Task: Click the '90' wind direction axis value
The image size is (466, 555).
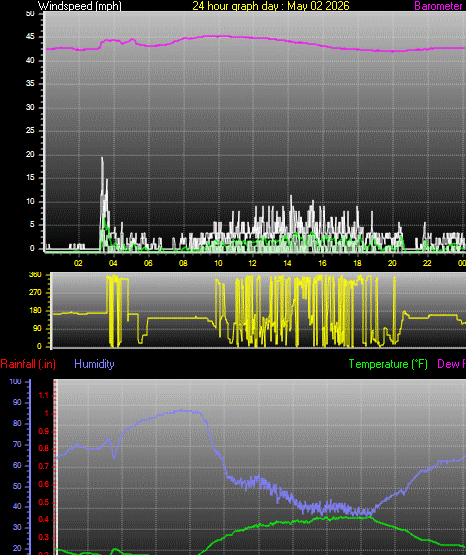Action: tap(37, 328)
